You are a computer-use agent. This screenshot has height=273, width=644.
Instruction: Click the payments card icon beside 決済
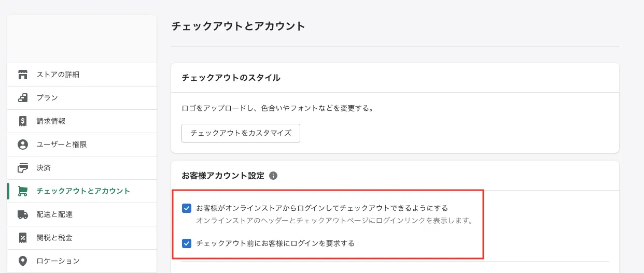[x=22, y=168]
